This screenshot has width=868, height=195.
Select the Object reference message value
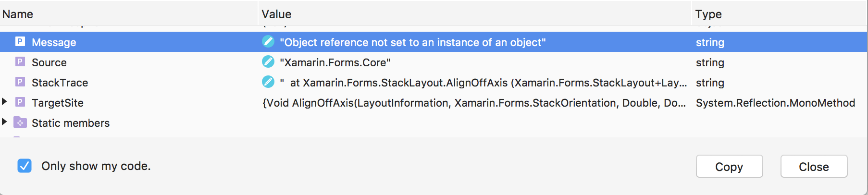[x=413, y=42]
